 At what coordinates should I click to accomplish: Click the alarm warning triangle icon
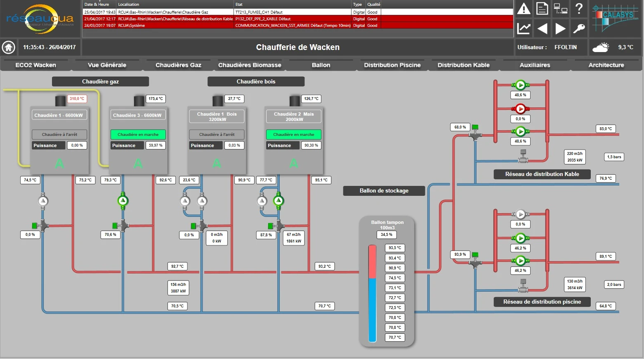(524, 9)
